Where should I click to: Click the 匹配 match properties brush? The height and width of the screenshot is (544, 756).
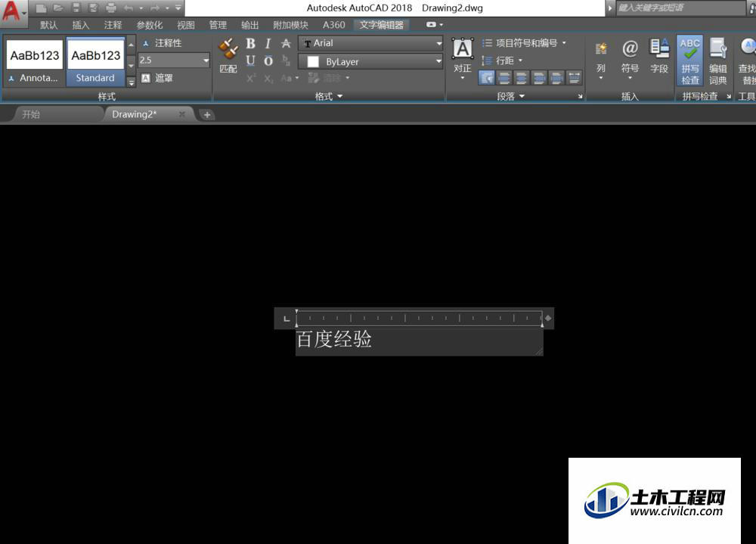[x=228, y=55]
